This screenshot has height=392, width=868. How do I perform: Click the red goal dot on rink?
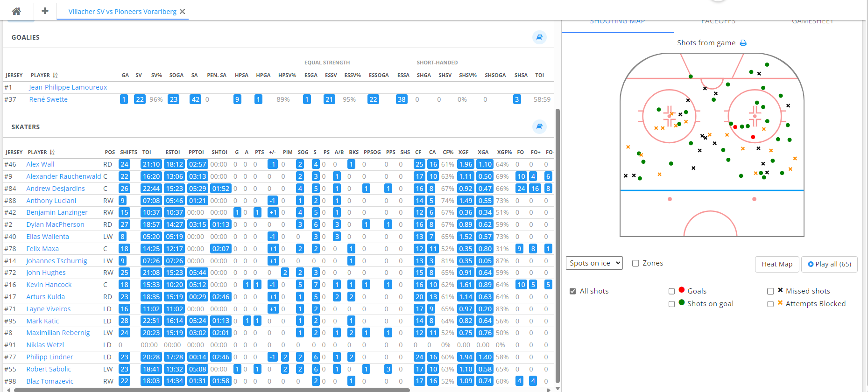point(753,137)
